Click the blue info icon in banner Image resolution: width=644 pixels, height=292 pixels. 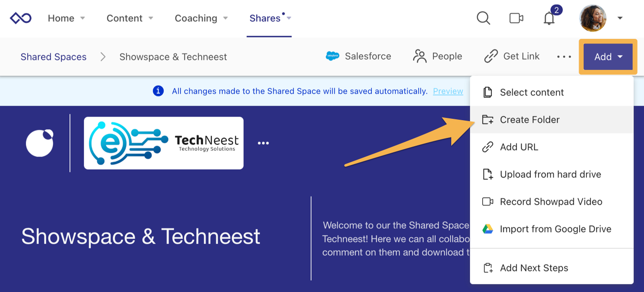point(158,91)
